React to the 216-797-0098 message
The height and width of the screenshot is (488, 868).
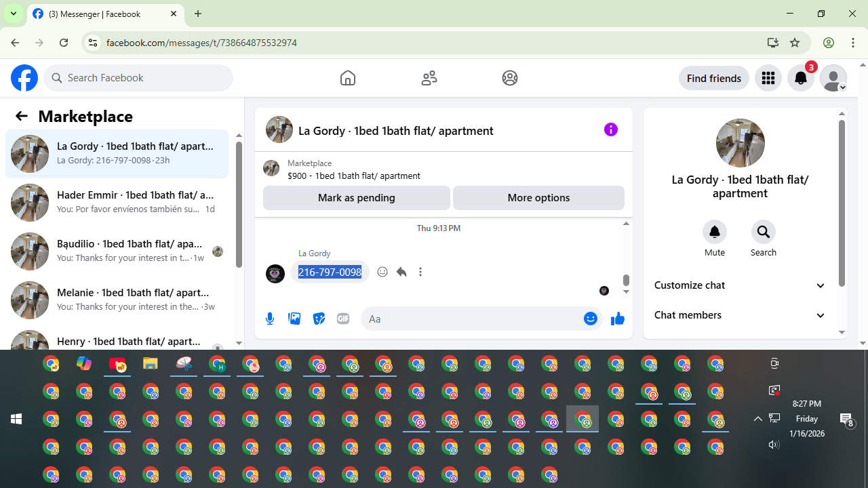pos(382,272)
